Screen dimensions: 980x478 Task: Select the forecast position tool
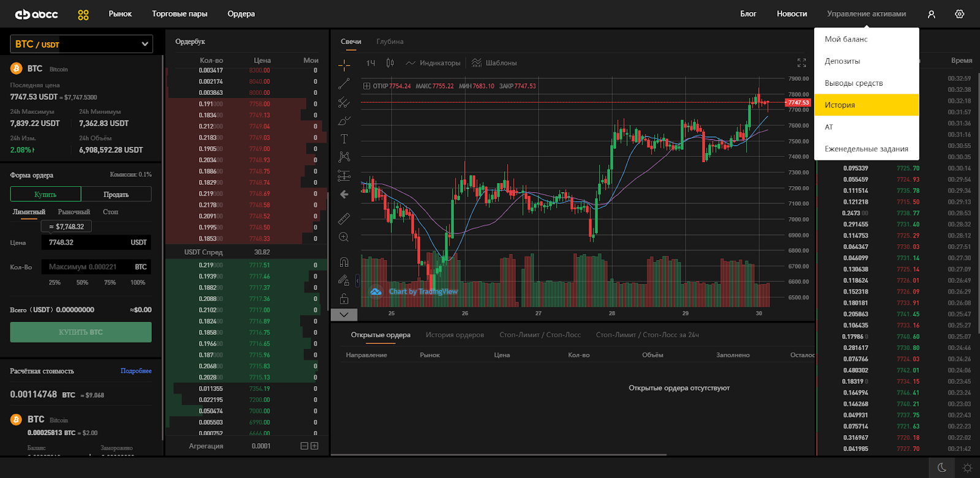(344, 176)
